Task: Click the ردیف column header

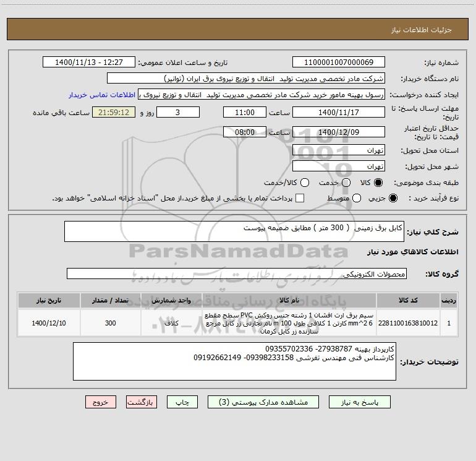Action: point(449,300)
